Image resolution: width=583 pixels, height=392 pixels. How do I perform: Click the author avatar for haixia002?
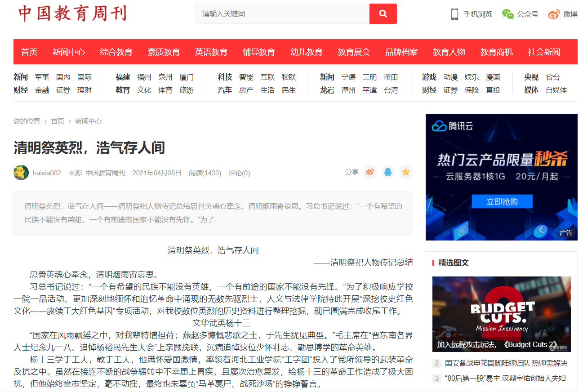click(21, 173)
